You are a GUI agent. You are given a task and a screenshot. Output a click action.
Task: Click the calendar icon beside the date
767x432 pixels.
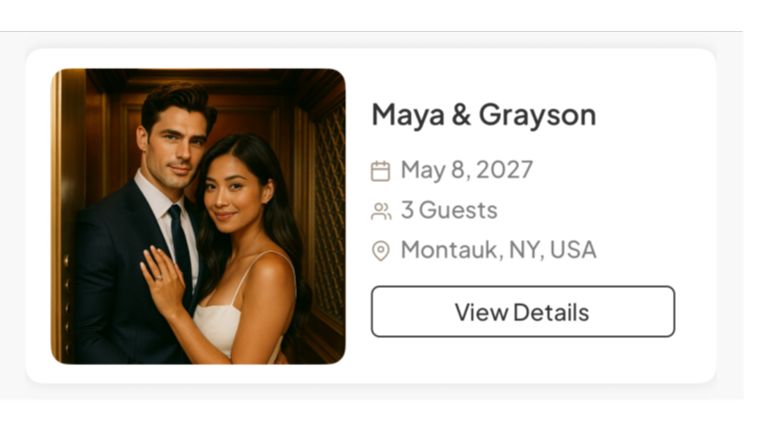pos(381,171)
